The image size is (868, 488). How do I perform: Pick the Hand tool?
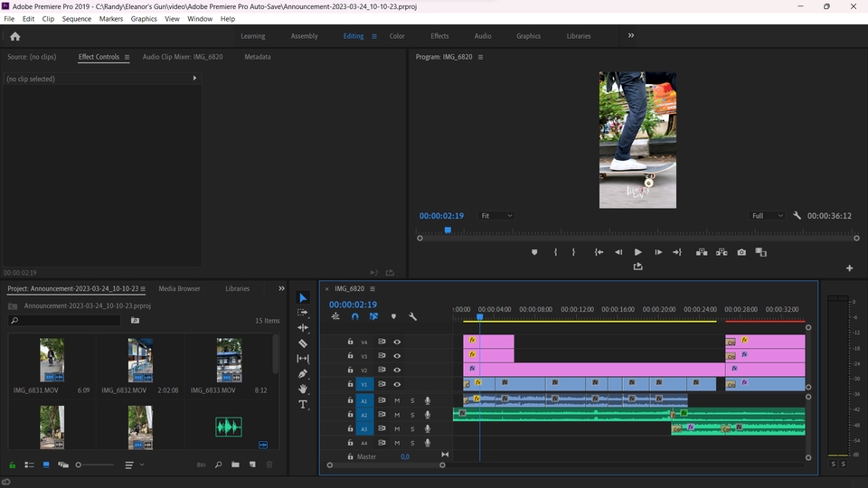point(303,389)
